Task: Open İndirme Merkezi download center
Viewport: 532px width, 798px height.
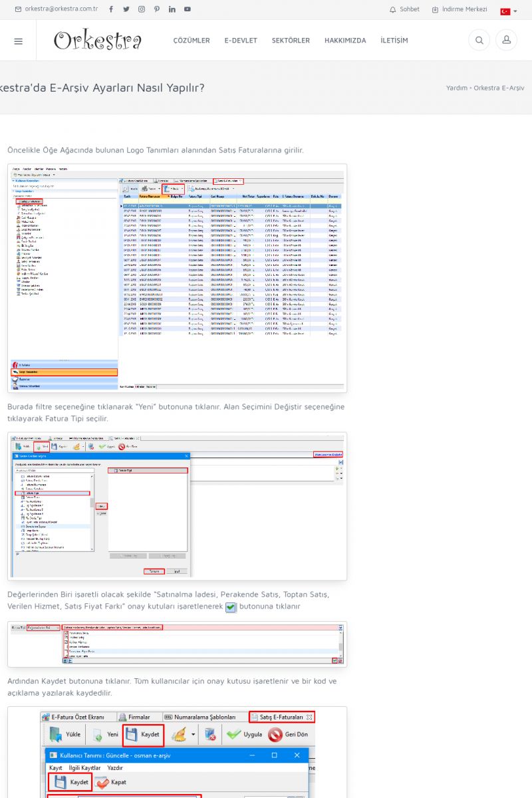Action: pos(460,9)
